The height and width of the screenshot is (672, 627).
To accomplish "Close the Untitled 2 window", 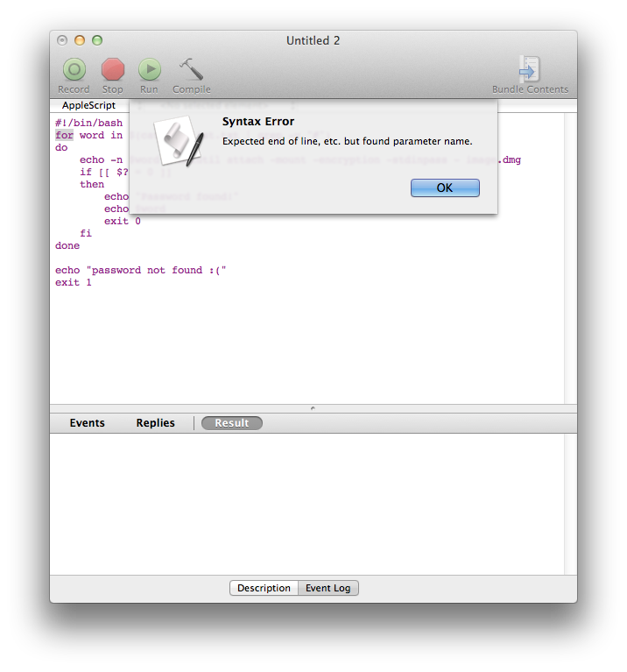I will (62, 40).
